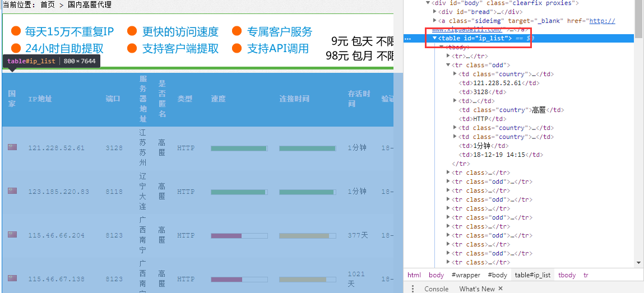
Task: Click the 端口 column header
Action: [x=113, y=99]
